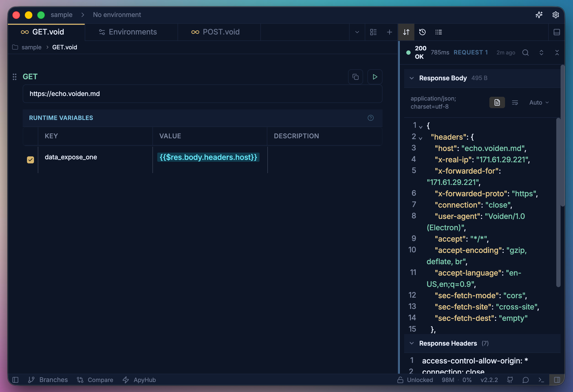573x392 pixels.
Task: Fold the headers object at line 2
Action: tap(421, 138)
